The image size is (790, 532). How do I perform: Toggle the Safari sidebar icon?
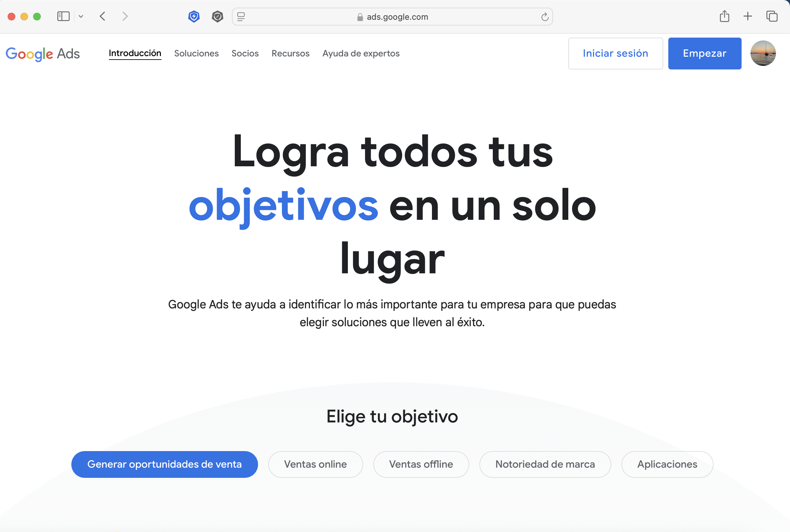pos(63,16)
